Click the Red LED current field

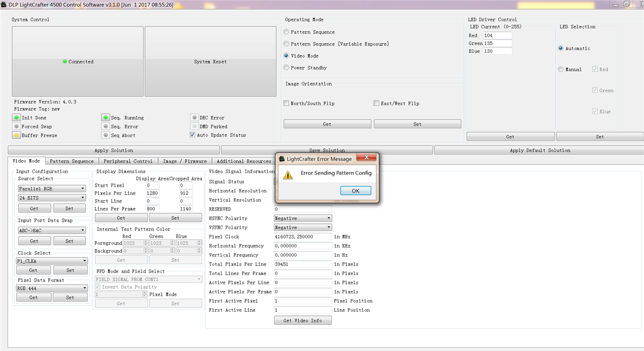click(x=497, y=36)
